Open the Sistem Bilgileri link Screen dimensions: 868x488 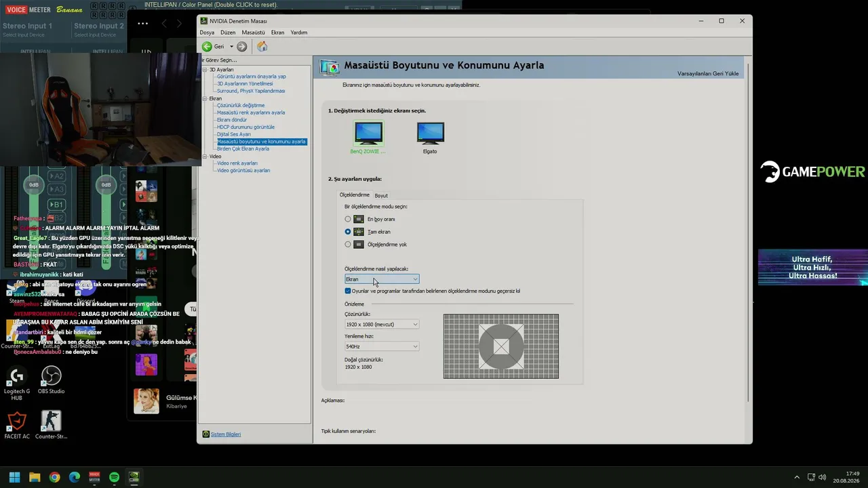point(226,434)
